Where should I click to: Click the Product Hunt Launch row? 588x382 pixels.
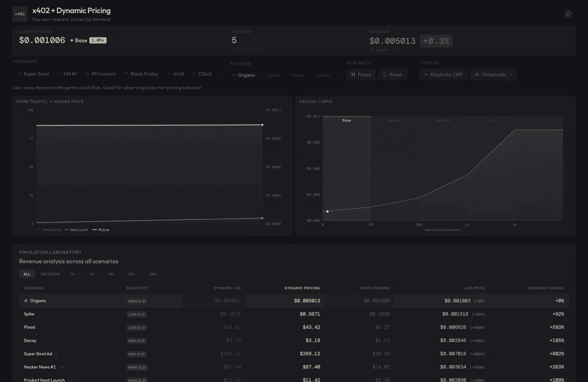[x=294, y=379]
